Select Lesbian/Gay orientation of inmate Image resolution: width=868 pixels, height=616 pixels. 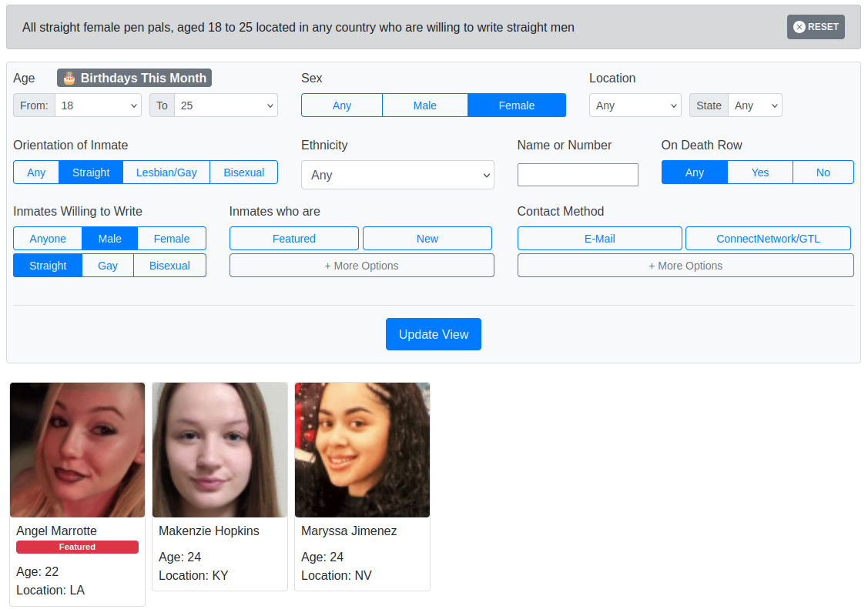166,172
